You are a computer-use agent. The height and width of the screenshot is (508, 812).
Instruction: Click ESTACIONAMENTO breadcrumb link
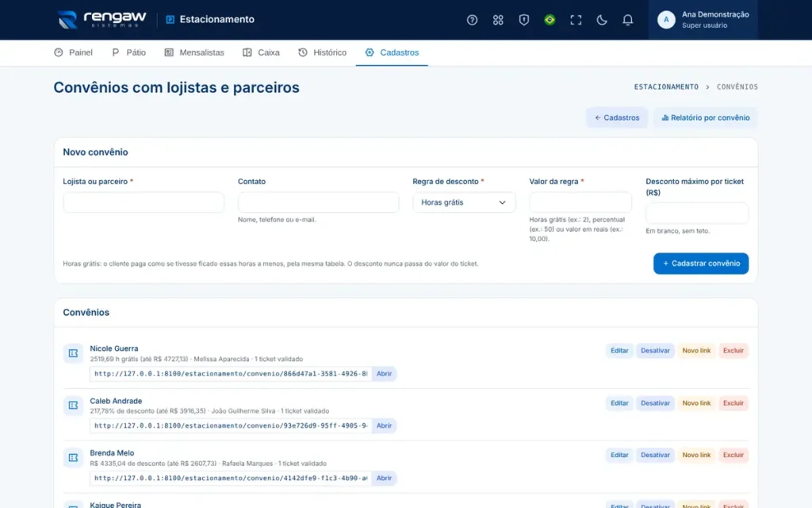666,87
